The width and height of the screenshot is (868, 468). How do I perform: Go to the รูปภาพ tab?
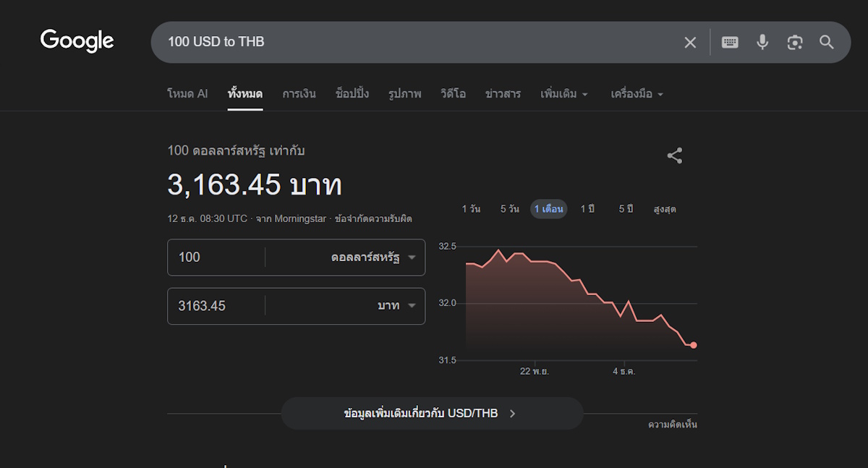(404, 94)
